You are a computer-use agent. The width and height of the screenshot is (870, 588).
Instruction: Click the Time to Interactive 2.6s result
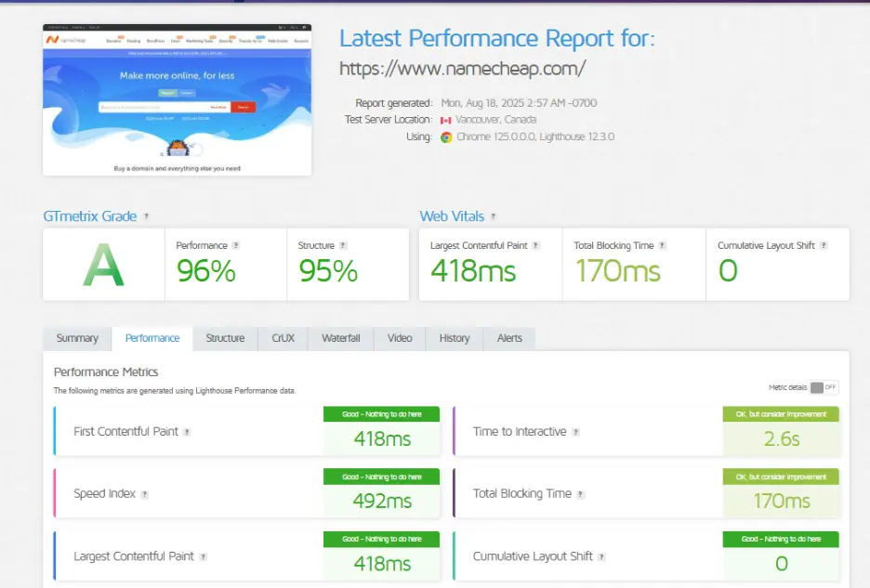pos(781,439)
